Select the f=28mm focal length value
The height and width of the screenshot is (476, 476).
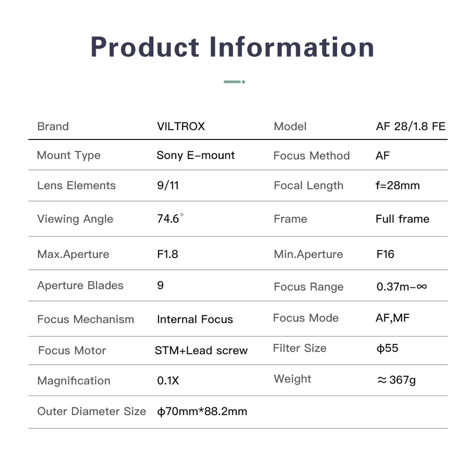(397, 186)
